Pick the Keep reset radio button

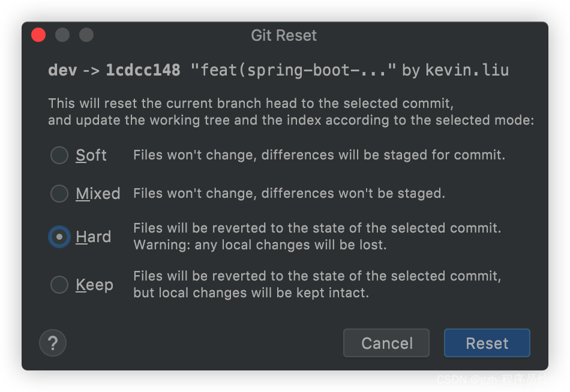[59, 285]
